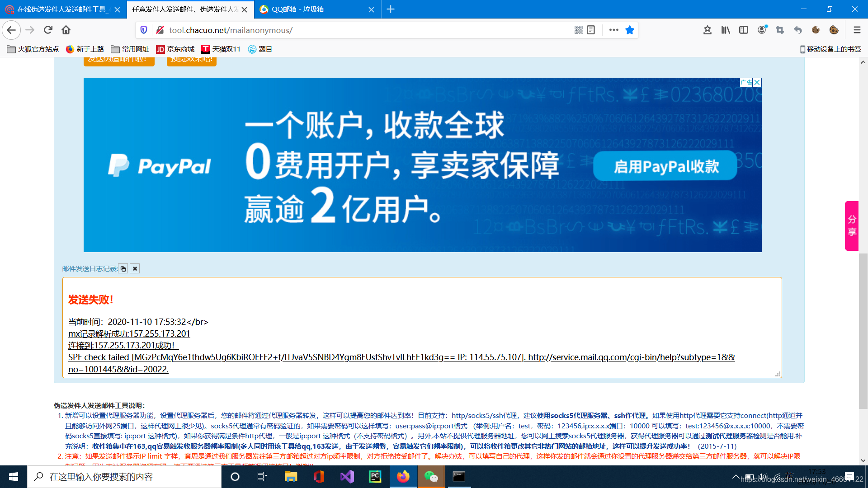Open the Firefox account icon
Viewport: 868px width, 488px height.
coord(762,30)
